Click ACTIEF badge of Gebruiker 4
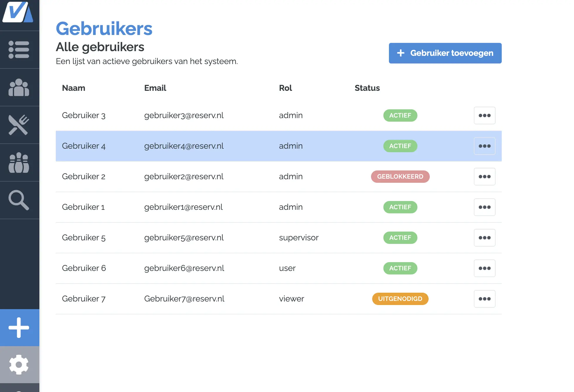The width and height of the screenshot is (574, 392). [x=400, y=146]
